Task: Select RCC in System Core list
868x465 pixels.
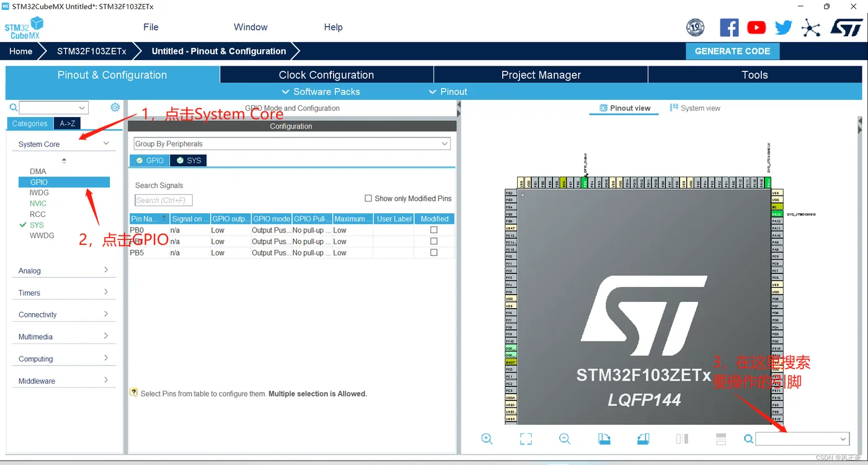Action: 37,214
